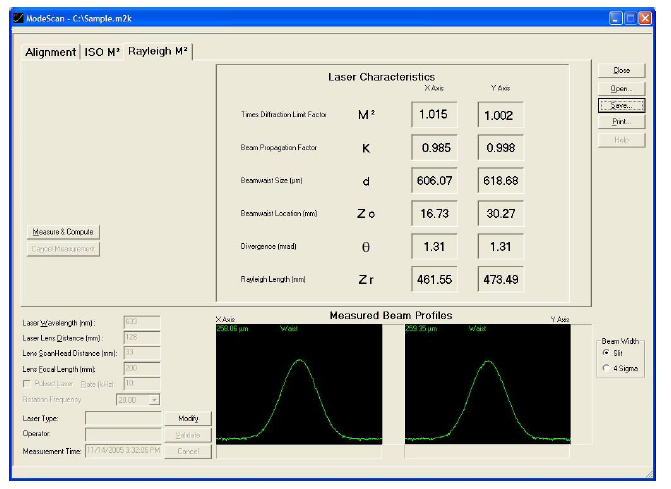Click the beamwaist location value 30.27
Image resolution: width=671 pixels, height=489 pixels.
coord(500,213)
